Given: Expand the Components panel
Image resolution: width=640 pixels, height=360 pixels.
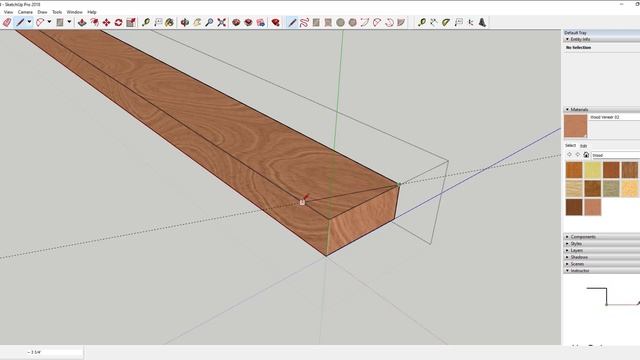Looking at the screenshot, I should (567, 237).
